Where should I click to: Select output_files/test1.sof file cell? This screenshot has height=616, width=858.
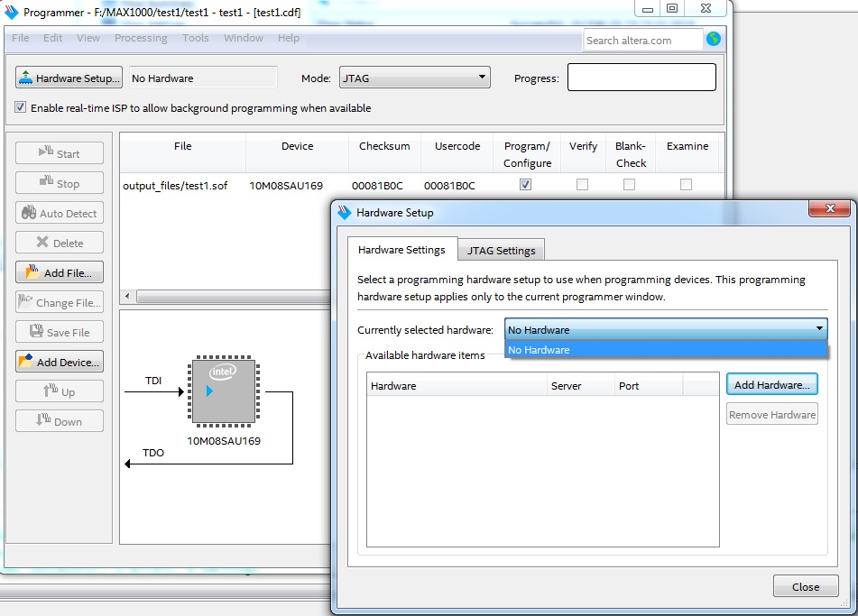click(175, 186)
